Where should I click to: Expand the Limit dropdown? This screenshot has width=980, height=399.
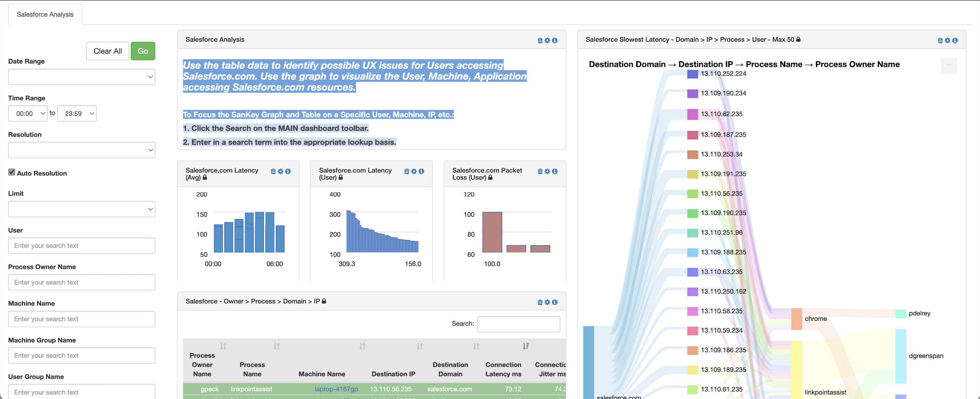point(82,209)
